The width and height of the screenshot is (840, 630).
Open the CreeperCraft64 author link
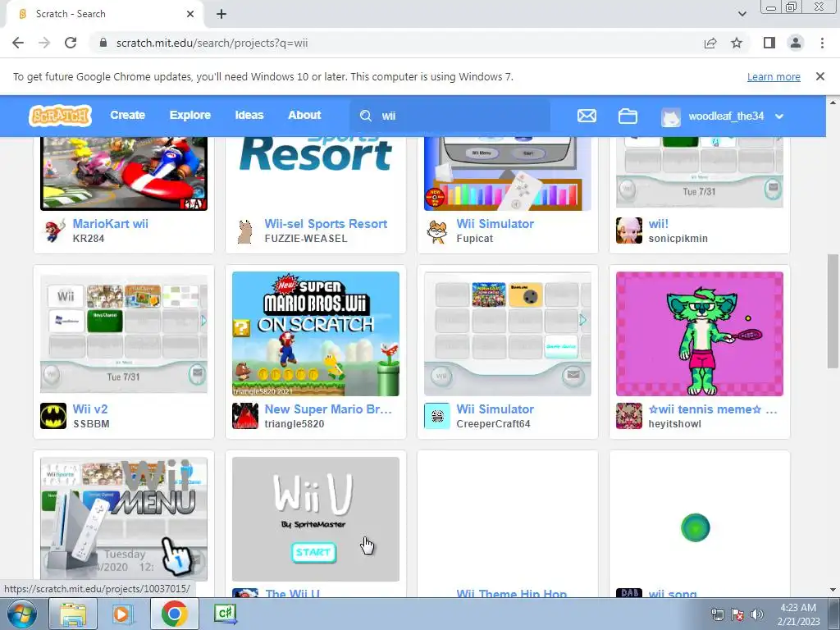pyautogui.click(x=493, y=424)
